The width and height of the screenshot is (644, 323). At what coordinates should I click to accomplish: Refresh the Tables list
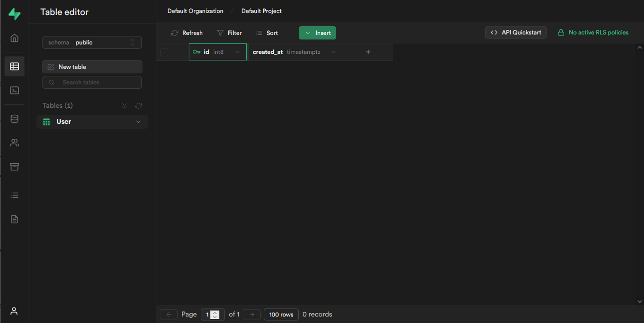(x=138, y=105)
